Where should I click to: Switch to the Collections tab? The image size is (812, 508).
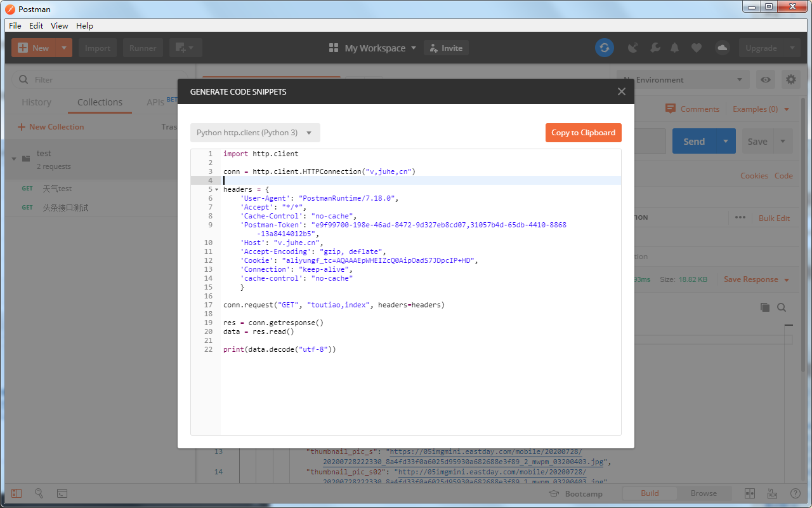pyautogui.click(x=100, y=102)
